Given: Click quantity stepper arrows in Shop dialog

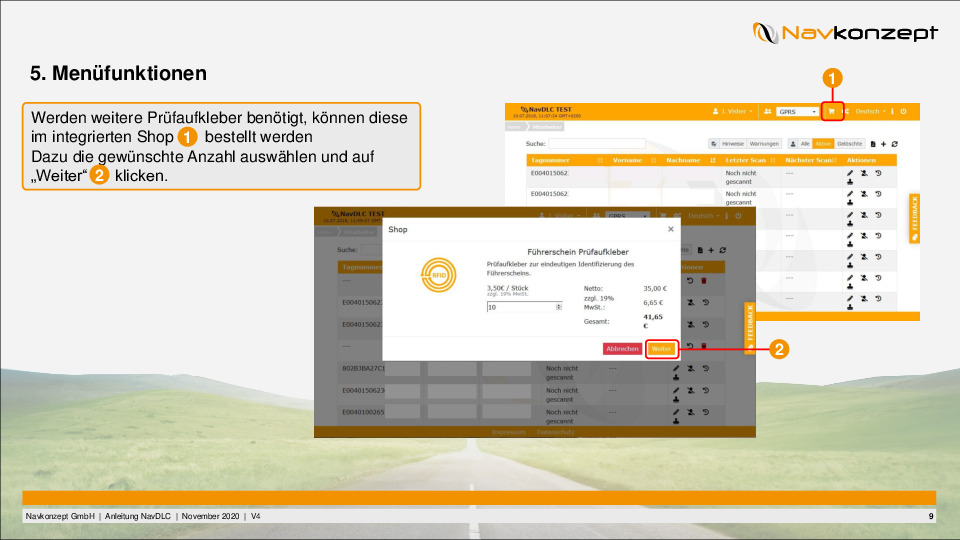Looking at the screenshot, I should click(x=558, y=307).
